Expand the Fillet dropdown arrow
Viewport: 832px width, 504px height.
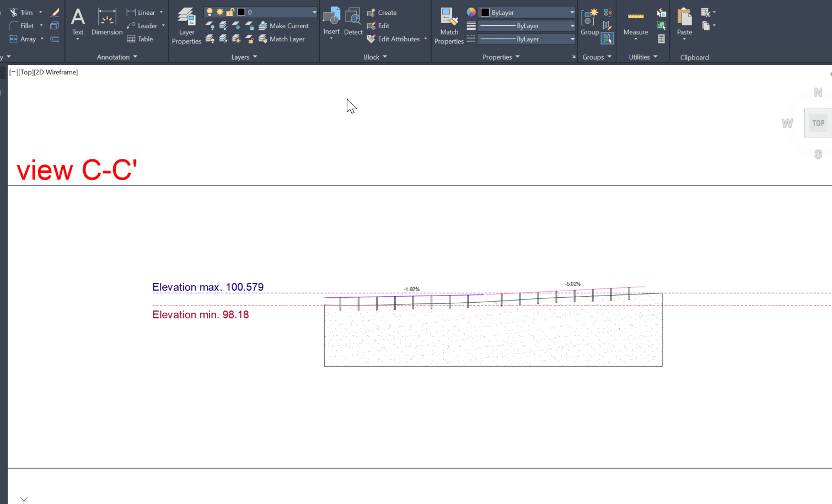(41, 25)
